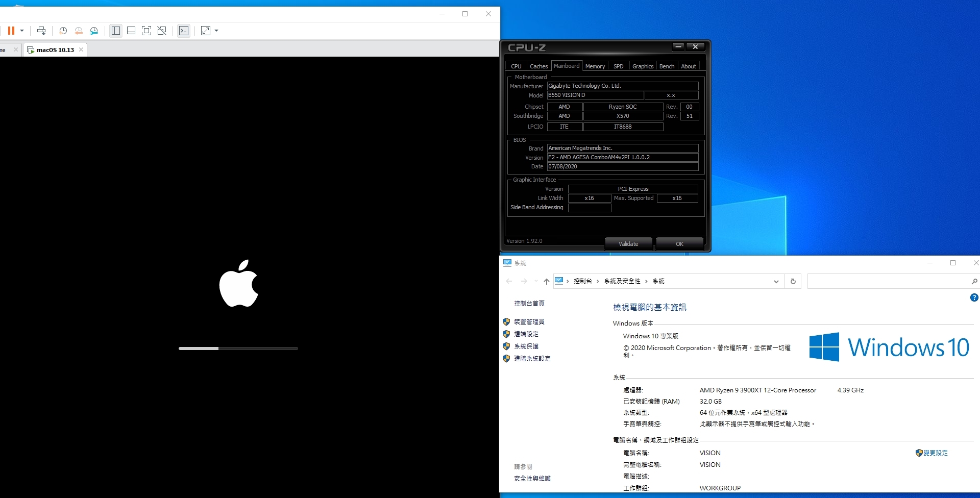
Task: Go back in the System control panel window
Action: (509, 281)
